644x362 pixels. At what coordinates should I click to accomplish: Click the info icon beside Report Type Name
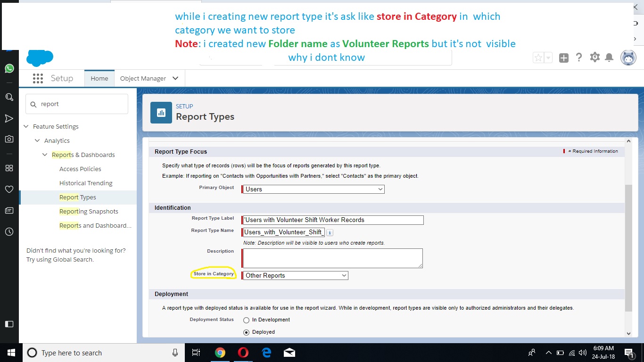click(330, 232)
